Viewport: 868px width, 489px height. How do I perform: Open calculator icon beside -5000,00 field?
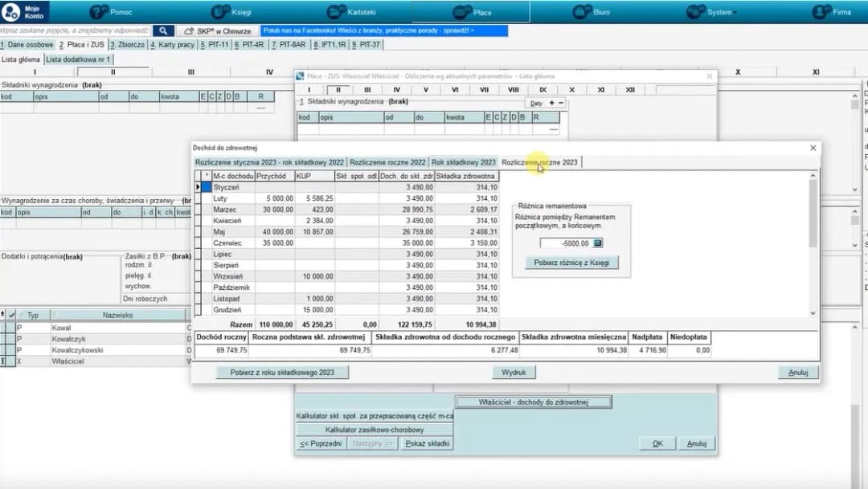[598, 242]
